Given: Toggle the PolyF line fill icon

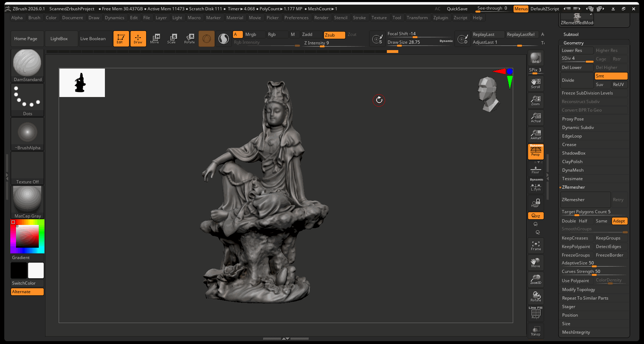Looking at the screenshot, I should click(536, 313).
